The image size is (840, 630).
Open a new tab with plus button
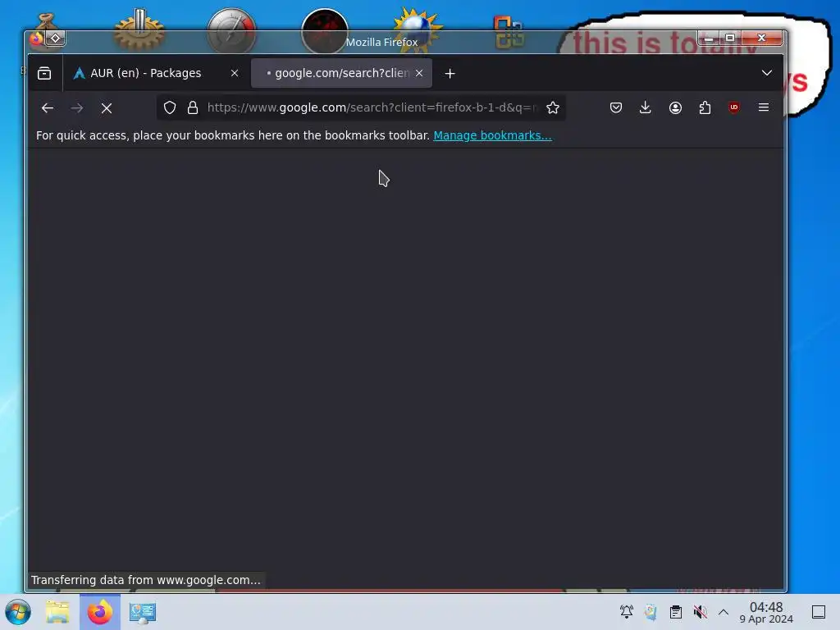click(x=450, y=73)
